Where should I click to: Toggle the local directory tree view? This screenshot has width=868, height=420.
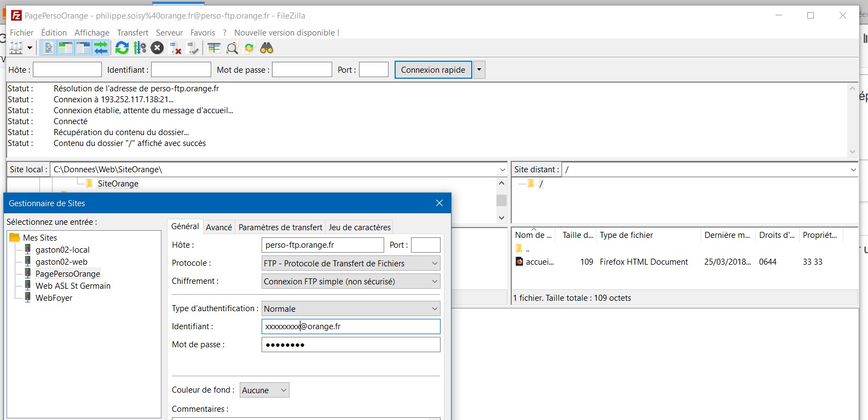[x=66, y=48]
